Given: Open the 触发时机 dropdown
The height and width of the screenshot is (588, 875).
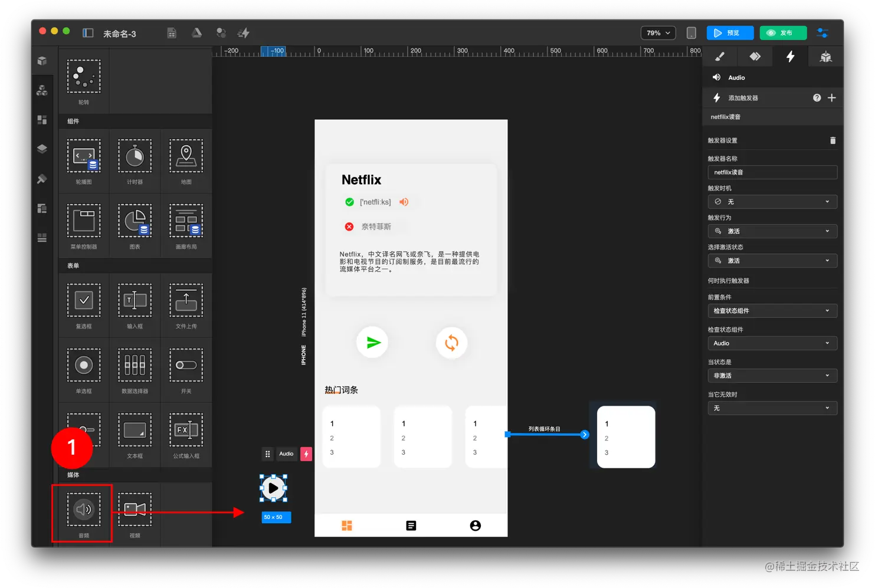Looking at the screenshot, I should coord(772,202).
